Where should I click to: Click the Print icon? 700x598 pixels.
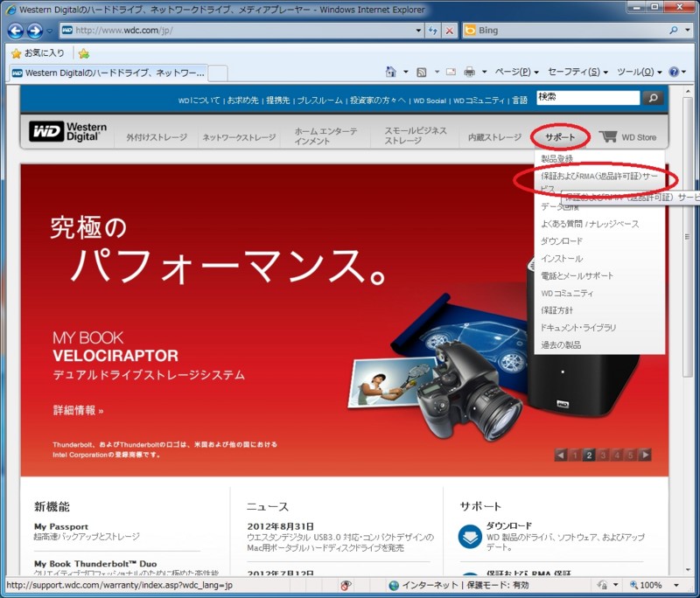coord(469,72)
